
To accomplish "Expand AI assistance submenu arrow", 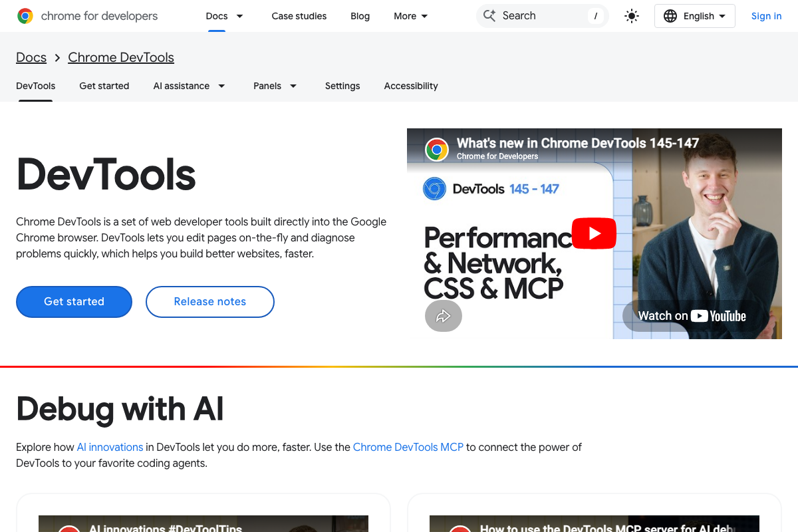I will click(x=222, y=86).
